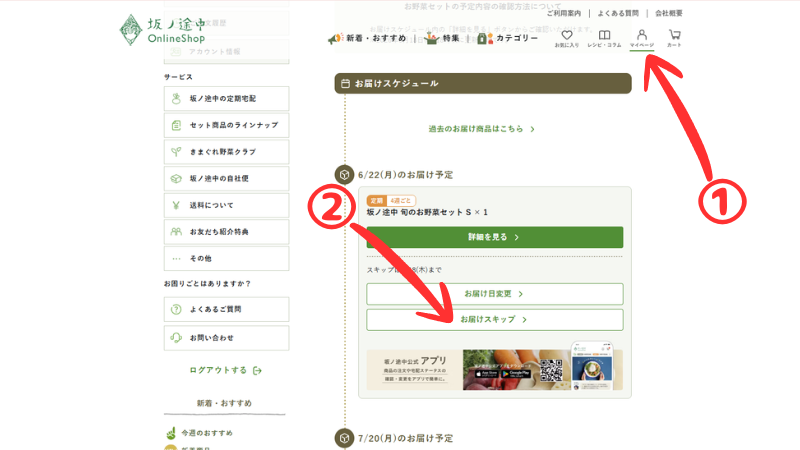The height and width of the screenshot is (450, 800).
Task: Click the logout arrow icon
Action: pyautogui.click(x=257, y=370)
